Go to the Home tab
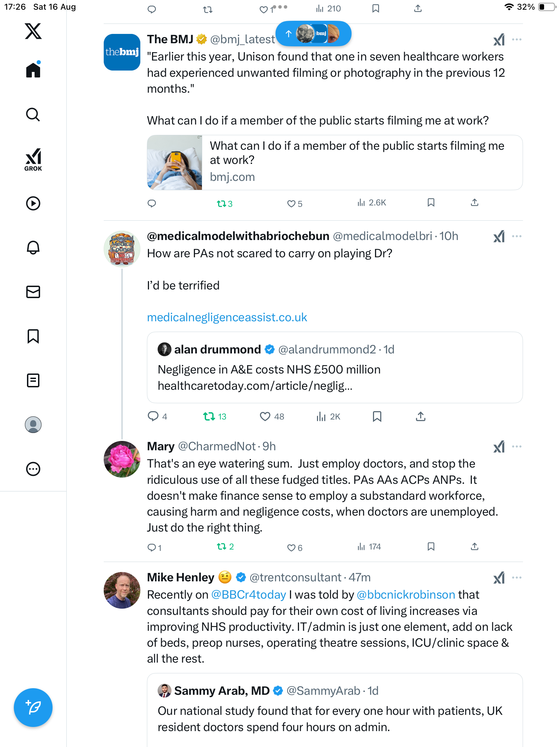 (33, 70)
